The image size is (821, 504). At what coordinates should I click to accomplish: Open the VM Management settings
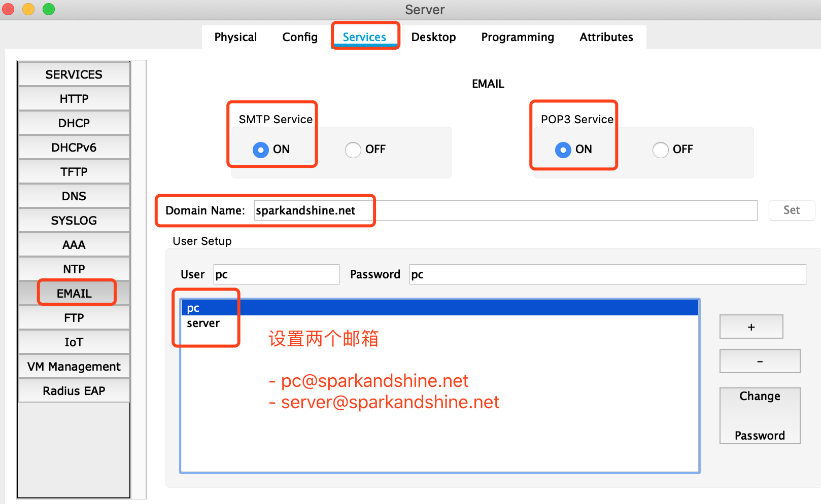[74, 366]
